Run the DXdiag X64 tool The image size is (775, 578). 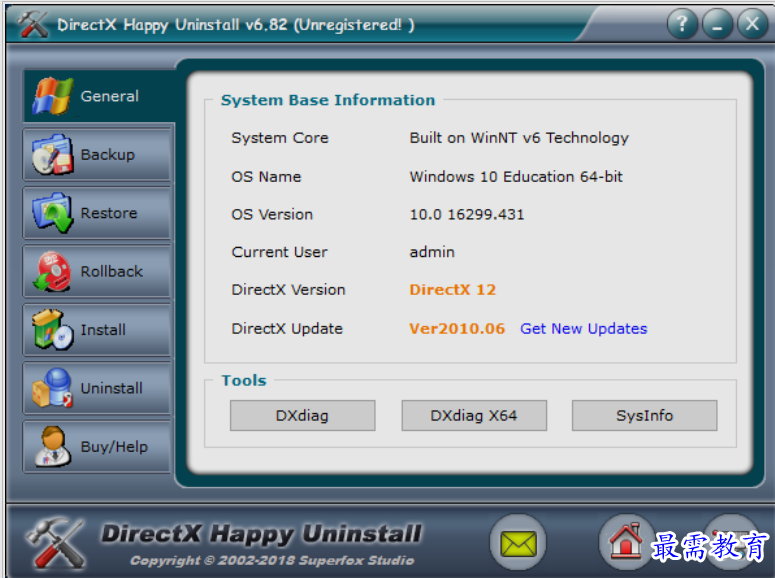(x=473, y=415)
